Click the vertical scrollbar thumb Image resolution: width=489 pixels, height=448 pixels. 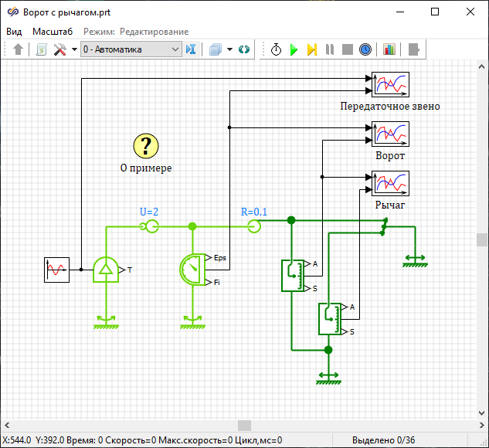coord(482,239)
